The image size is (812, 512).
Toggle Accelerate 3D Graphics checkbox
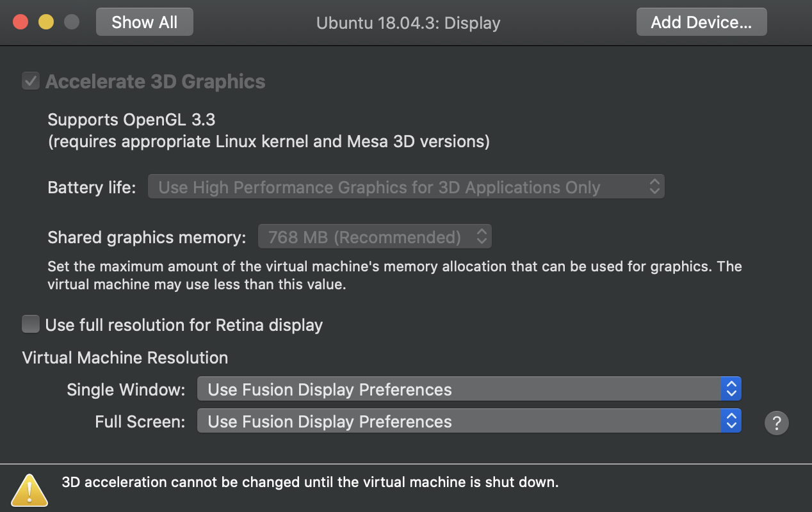tap(30, 81)
